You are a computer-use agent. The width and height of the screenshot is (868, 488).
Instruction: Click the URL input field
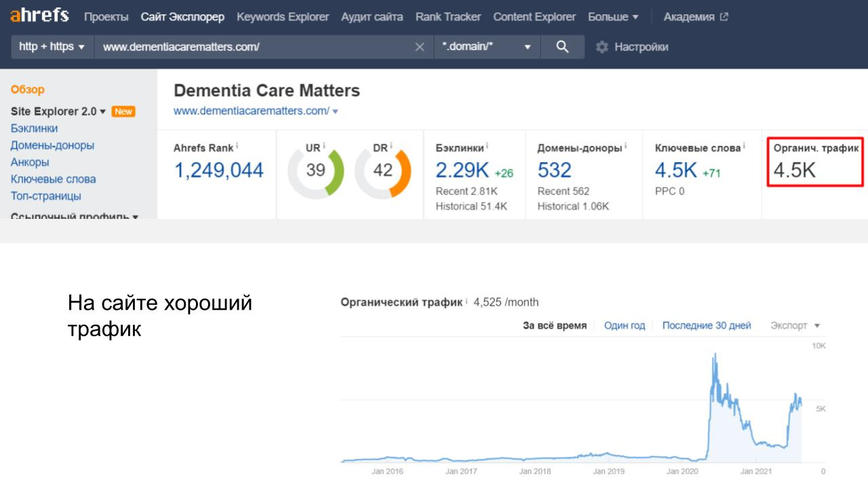coord(251,47)
